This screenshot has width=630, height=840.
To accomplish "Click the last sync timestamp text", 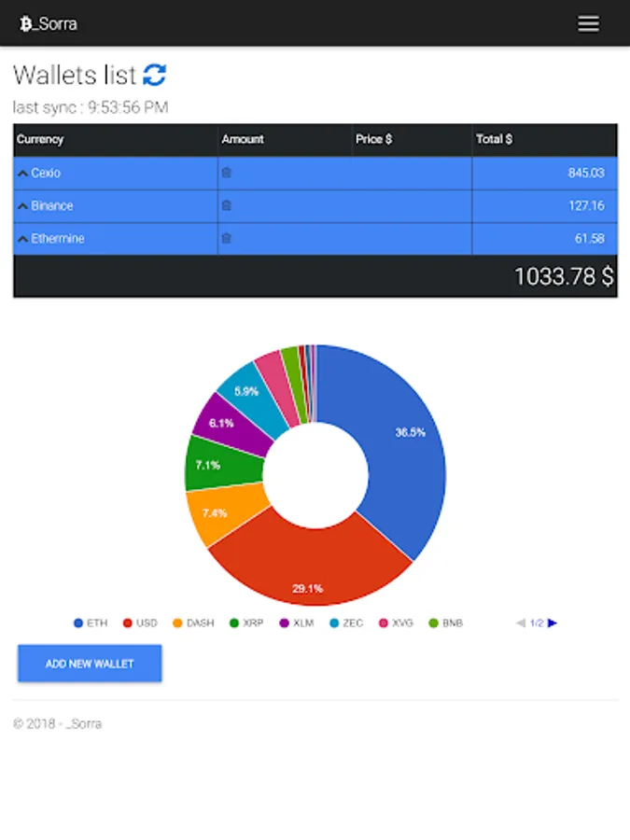I will (91, 107).
